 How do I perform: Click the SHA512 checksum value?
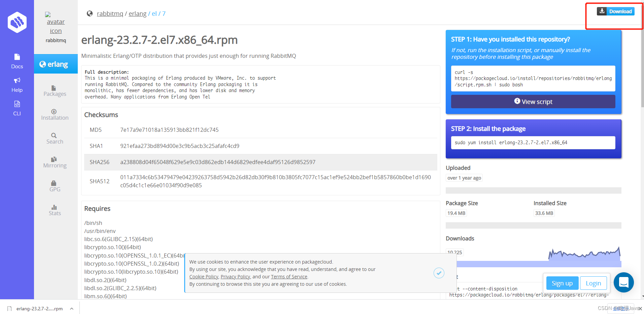pos(275,181)
